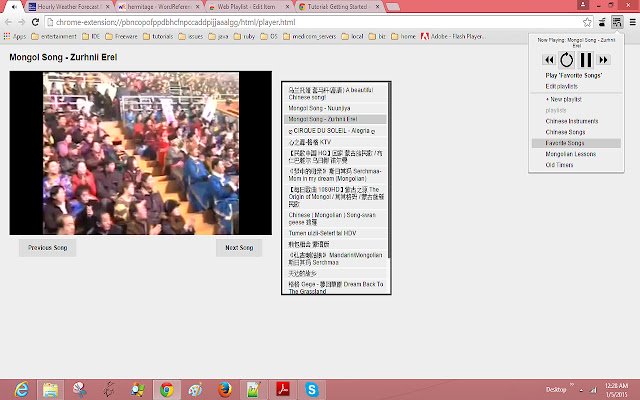Open the Chrome hamburger menu
This screenshot has width=640, height=400.
pos(632,22)
